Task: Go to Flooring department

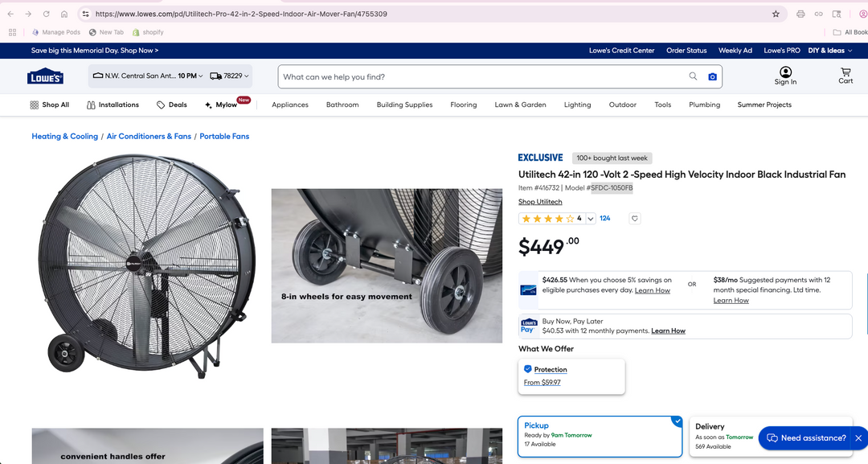Action: (x=464, y=105)
